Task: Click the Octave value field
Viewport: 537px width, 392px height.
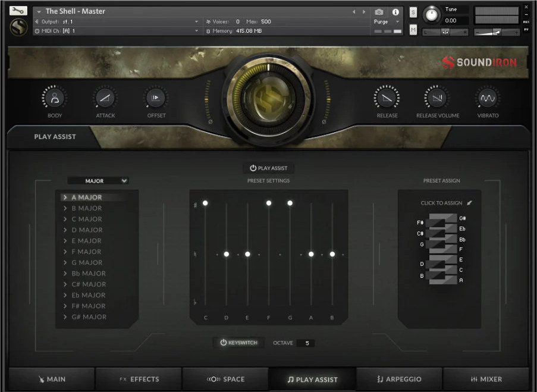Action: coord(307,342)
